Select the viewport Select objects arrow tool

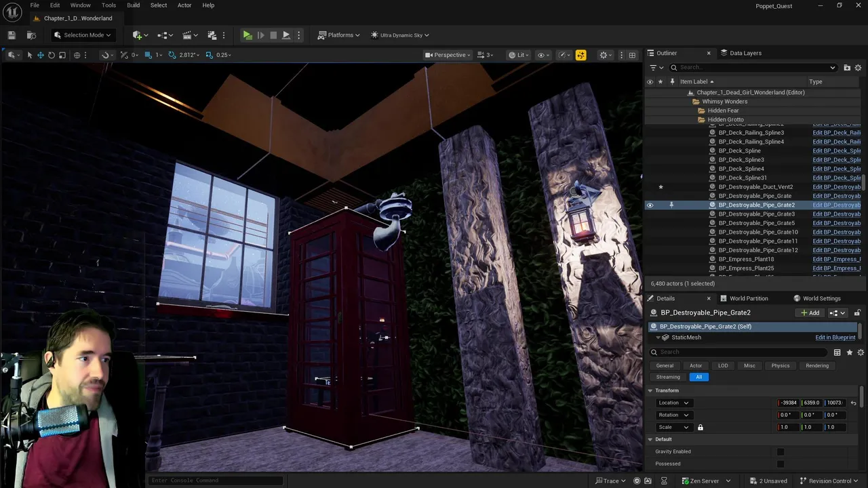click(29, 55)
